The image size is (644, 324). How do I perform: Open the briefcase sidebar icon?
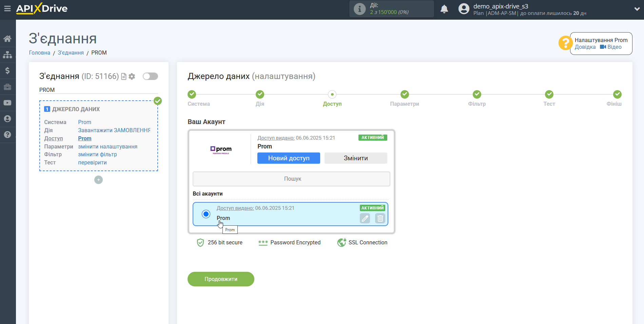coord(7,87)
